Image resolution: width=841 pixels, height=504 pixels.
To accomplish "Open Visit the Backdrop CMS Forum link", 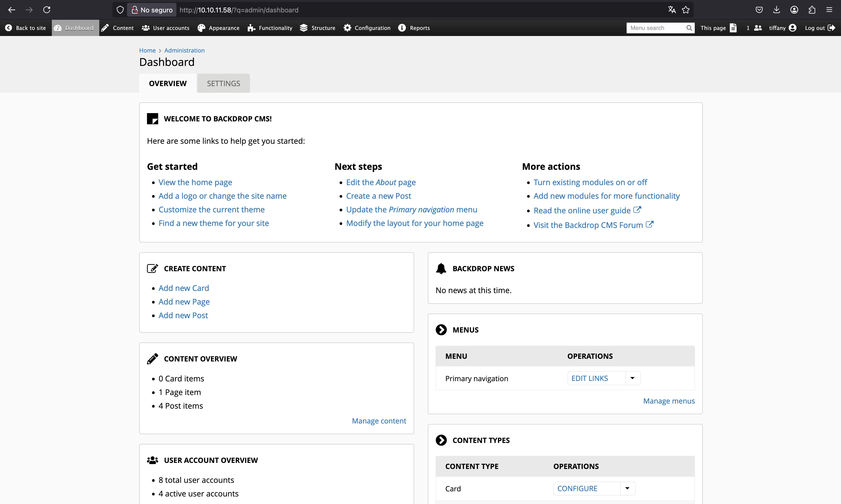I will tap(593, 225).
